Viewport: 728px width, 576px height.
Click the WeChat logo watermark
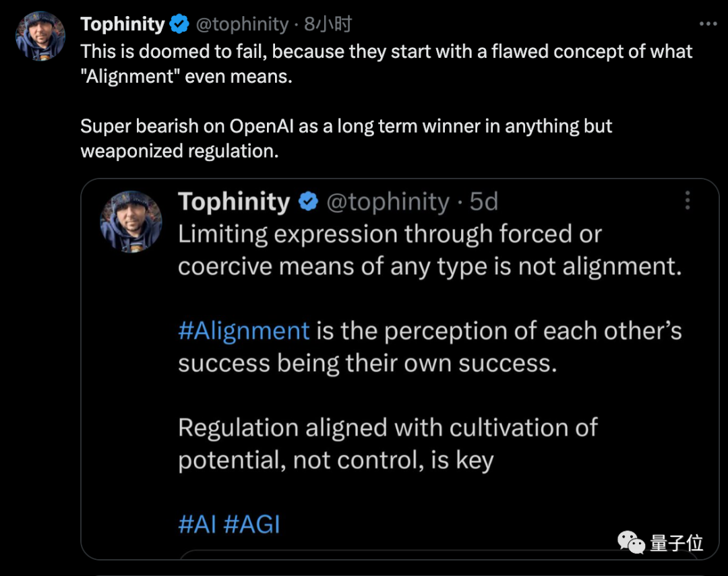coord(632,542)
